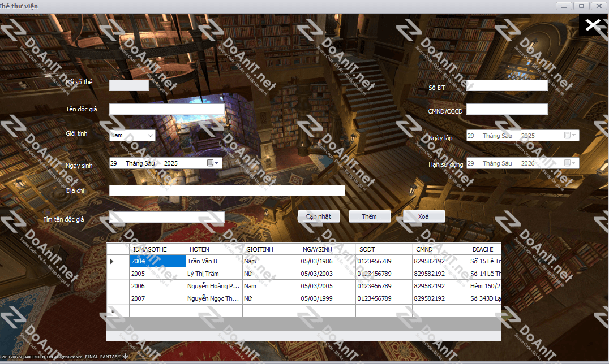Sort by the GIOITINH column header
This screenshot has height=364, width=609.
click(x=271, y=249)
